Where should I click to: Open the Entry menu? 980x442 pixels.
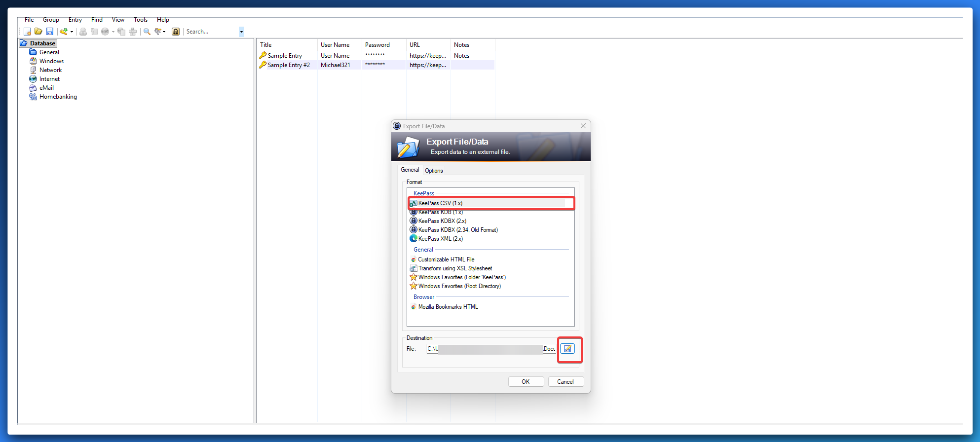click(x=75, y=20)
